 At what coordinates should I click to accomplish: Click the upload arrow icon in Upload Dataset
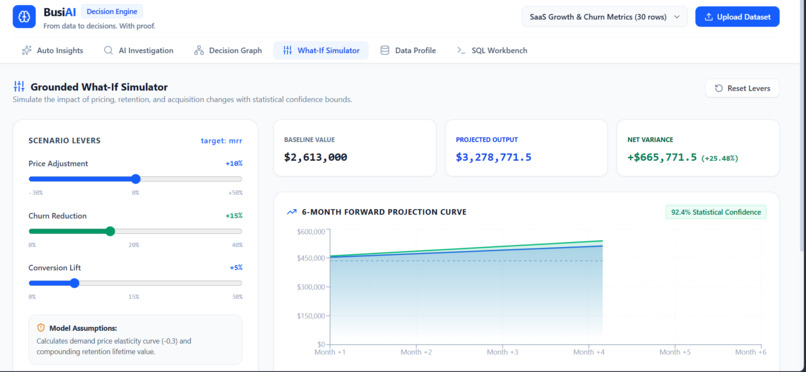pyautogui.click(x=708, y=17)
